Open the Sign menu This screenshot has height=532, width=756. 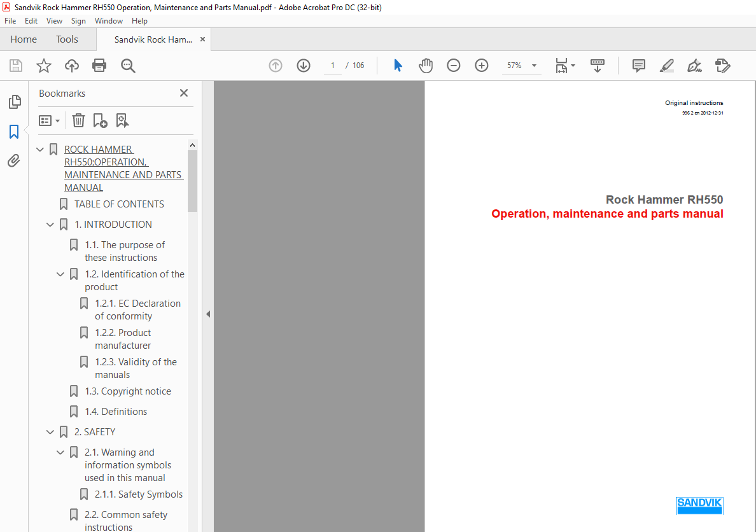click(x=78, y=21)
